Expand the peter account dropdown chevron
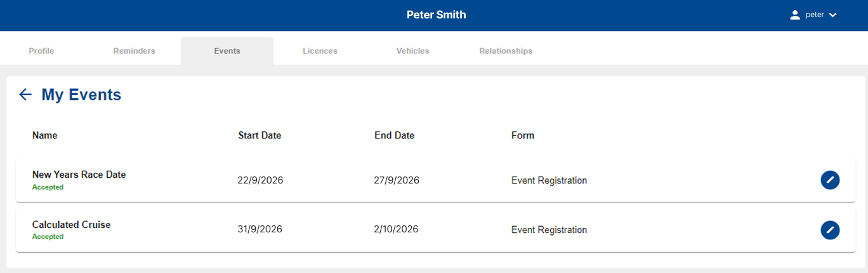Viewport: 868px width, 273px height. [x=833, y=15]
